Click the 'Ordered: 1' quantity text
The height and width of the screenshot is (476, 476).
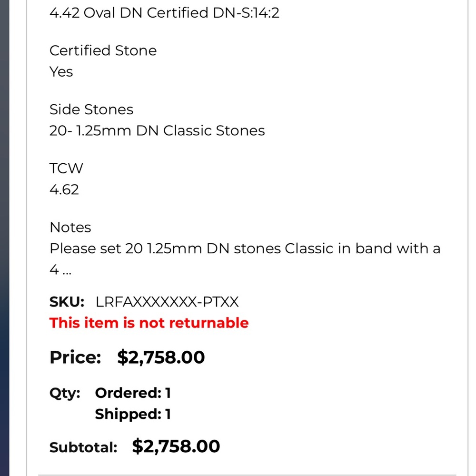[x=133, y=393]
